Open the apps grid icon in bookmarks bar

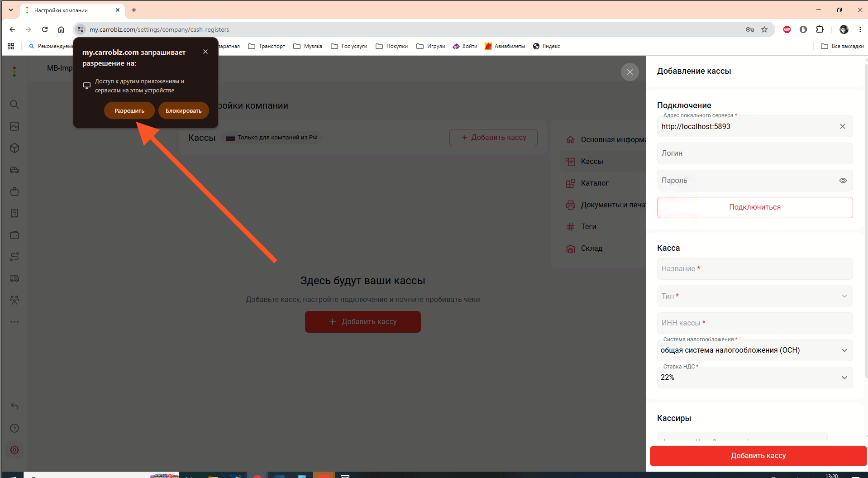[x=11, y=46]
